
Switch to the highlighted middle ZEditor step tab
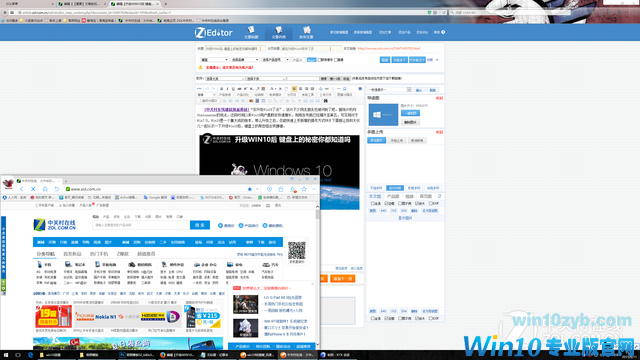point(279,32)
